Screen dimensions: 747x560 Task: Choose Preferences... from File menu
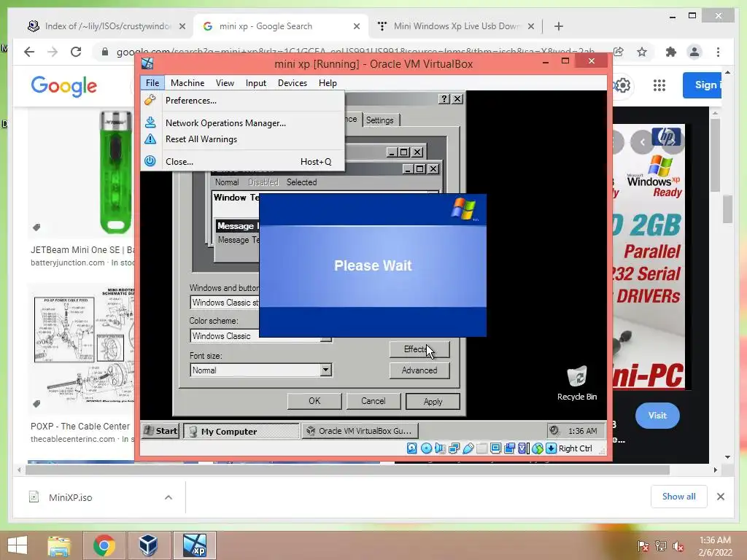(242, 101)
